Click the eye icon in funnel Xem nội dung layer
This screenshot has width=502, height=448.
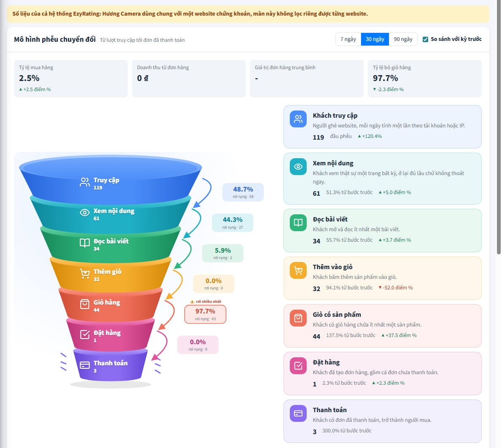(84, 213)
